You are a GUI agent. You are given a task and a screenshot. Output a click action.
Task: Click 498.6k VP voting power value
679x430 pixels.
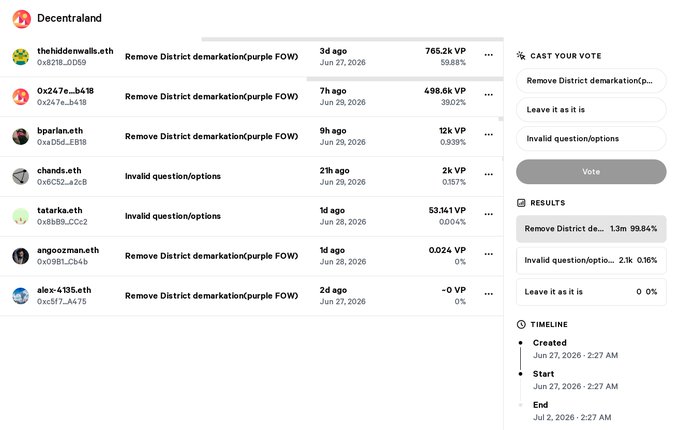(x=445, y=91)
